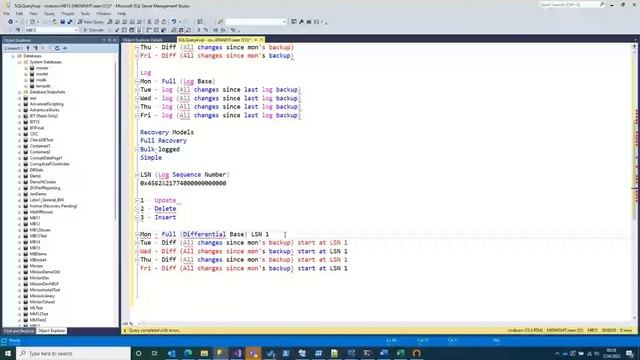Image resolution: width=640 pixels, height=360 pixels.
Task: Click the Task View taskbar icon
Action: click(155, 353)
